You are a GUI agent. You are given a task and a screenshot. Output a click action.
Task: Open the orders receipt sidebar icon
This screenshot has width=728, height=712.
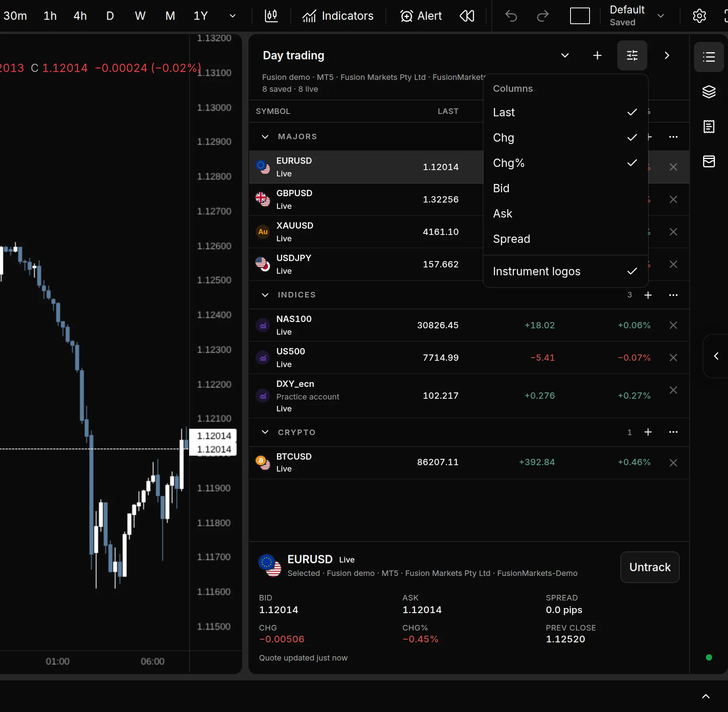pos(709,127)
